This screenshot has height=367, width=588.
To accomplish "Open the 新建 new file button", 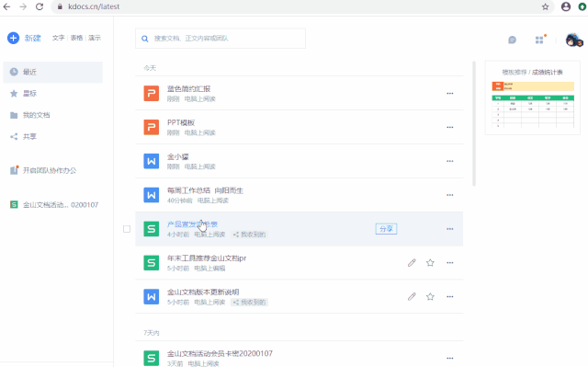I will [x=33, y=38].
